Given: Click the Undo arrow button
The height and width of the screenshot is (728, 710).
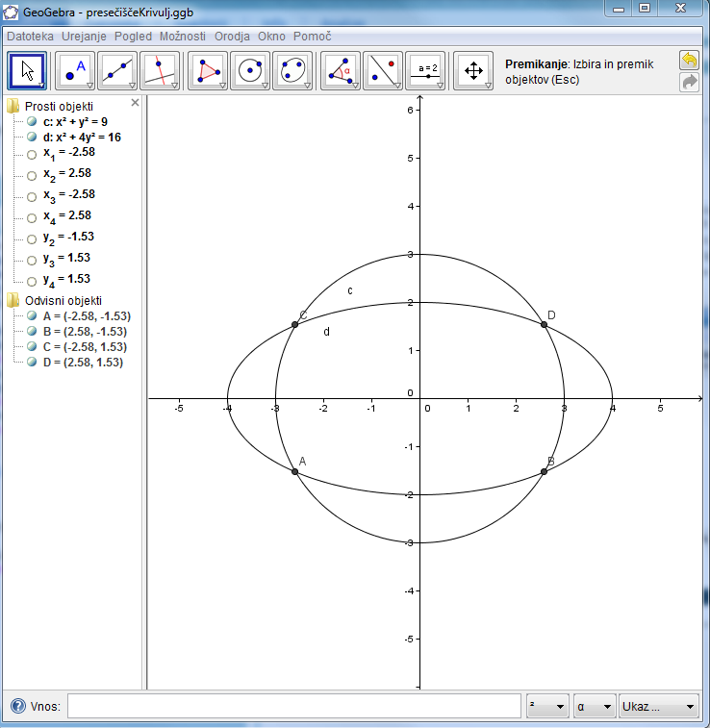Looking at the screenshot, I should [689, 61].
